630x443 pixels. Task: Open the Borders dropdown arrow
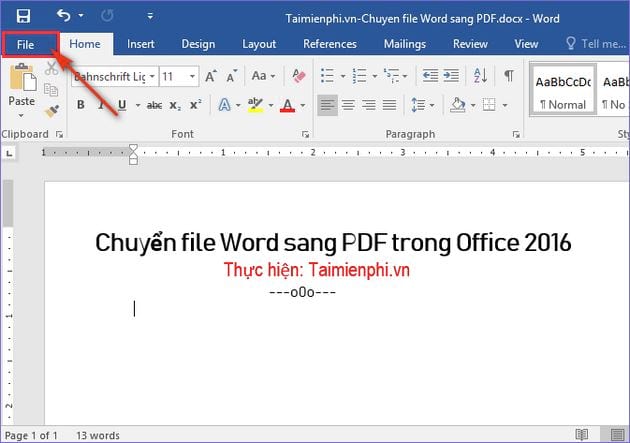tap(505, 106)
